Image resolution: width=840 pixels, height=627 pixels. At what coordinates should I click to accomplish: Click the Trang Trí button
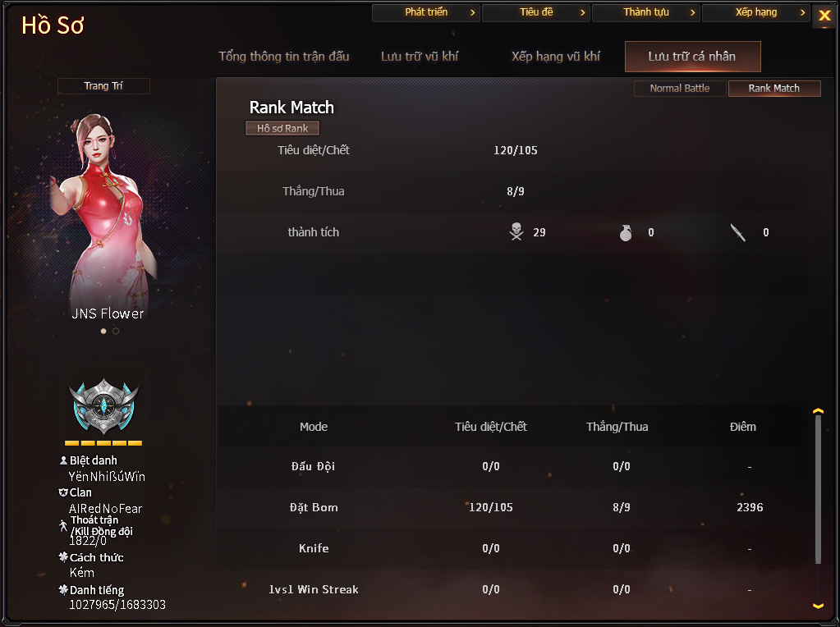point(103,86)
